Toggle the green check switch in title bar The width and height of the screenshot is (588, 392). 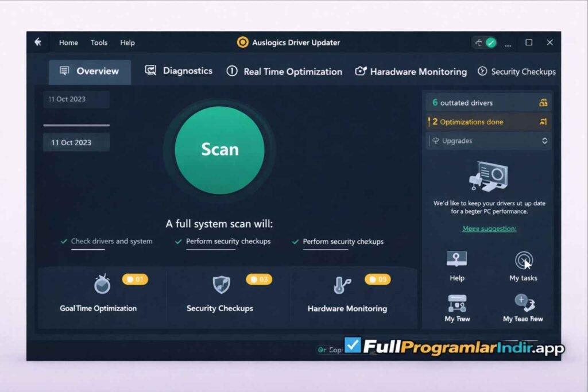(x=485, y=42)
